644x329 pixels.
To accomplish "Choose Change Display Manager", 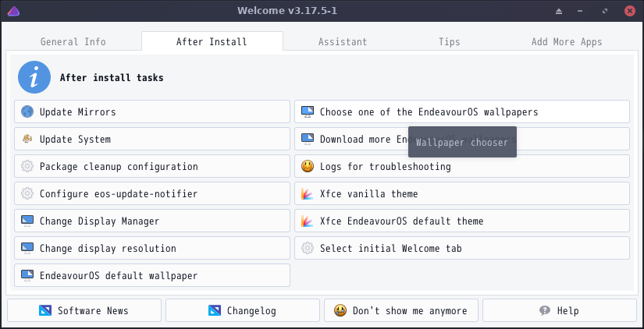I will coord(152,221).
